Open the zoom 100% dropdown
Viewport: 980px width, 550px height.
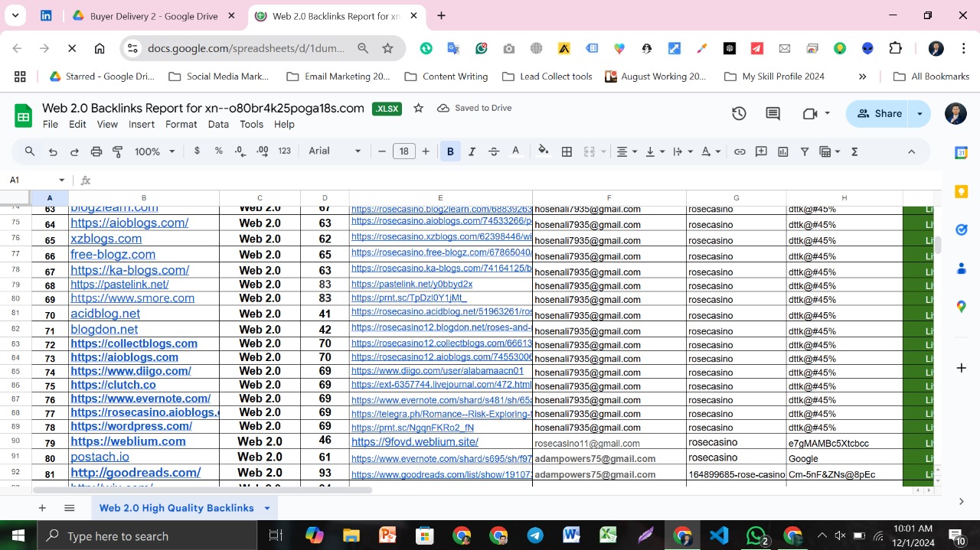(155, 151)
